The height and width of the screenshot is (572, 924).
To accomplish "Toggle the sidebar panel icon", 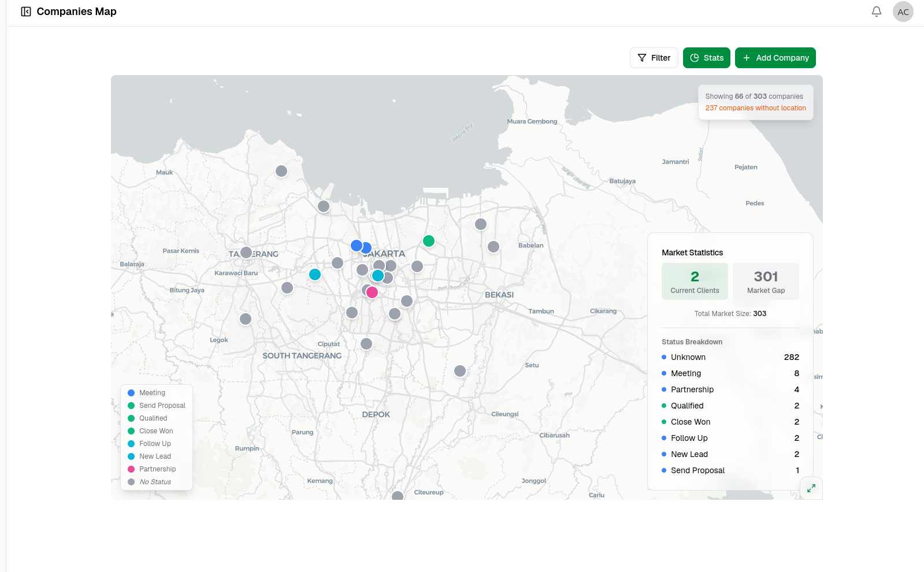I will [x=26, y=12].
